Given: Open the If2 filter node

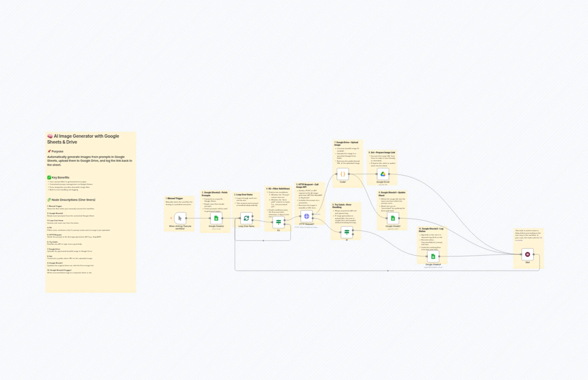Looking at the screenshot, I should pyautogui.click(x=279, y=222).
